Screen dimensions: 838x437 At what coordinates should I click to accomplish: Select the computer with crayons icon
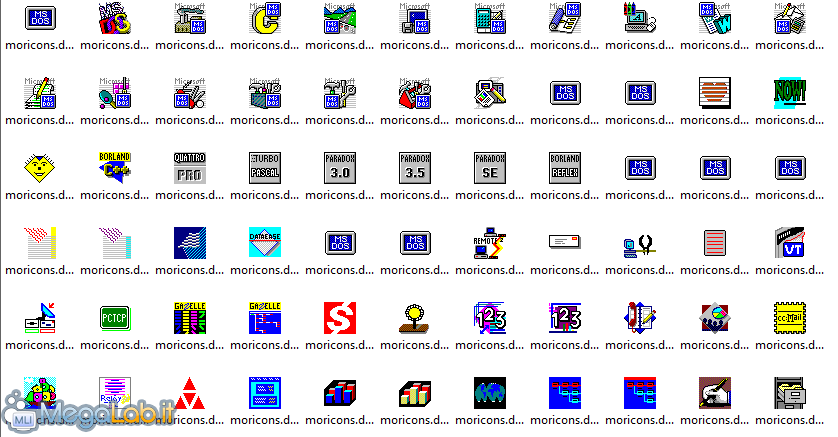(640, 18)
